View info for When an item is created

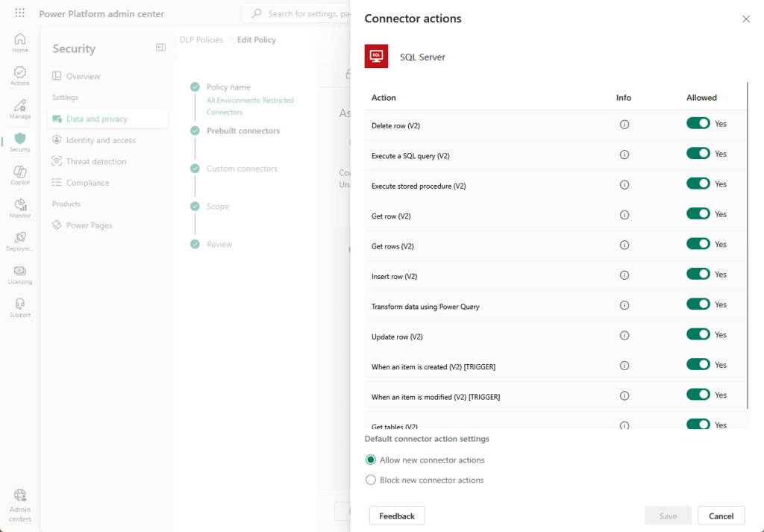tap(624, 366)
